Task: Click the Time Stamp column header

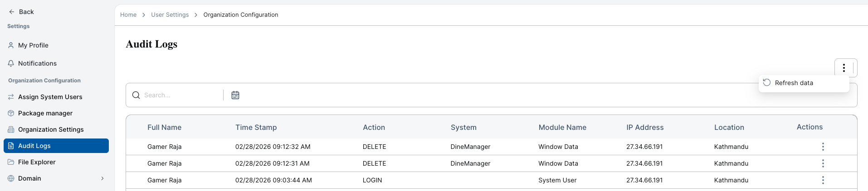Action: coord(256,128)
